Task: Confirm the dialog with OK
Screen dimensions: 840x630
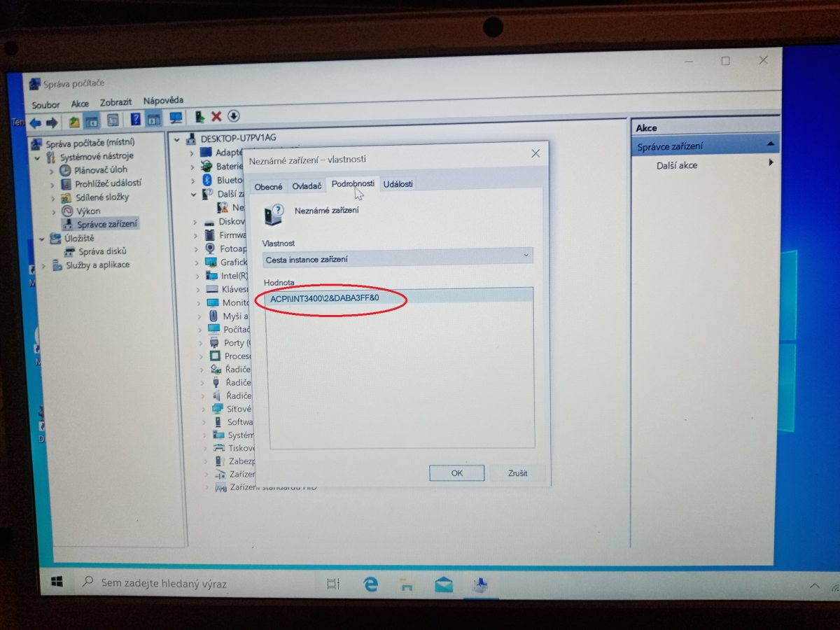Action: [x=457, y=473]
